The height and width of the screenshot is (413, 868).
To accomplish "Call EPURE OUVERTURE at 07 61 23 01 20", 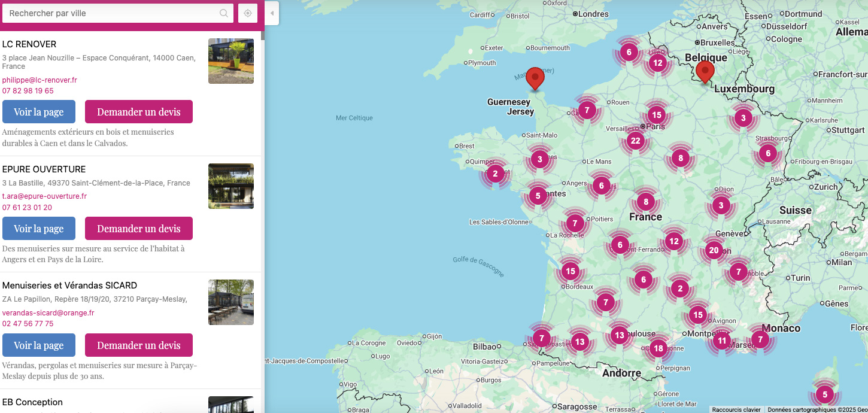I will 27,208.
